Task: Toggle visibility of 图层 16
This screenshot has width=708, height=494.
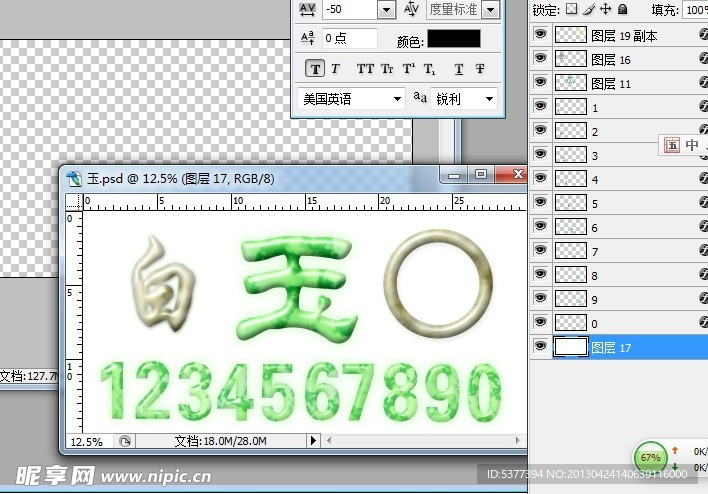Action: (541, 59)
